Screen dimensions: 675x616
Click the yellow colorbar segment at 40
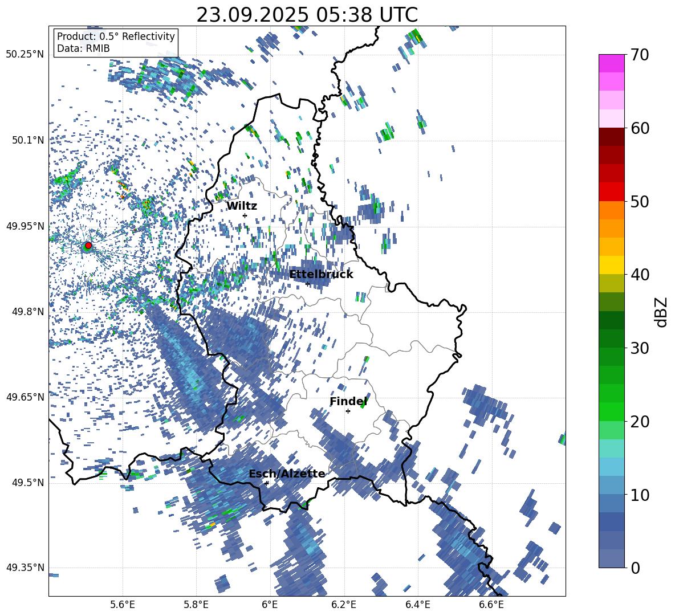[611, 265]
